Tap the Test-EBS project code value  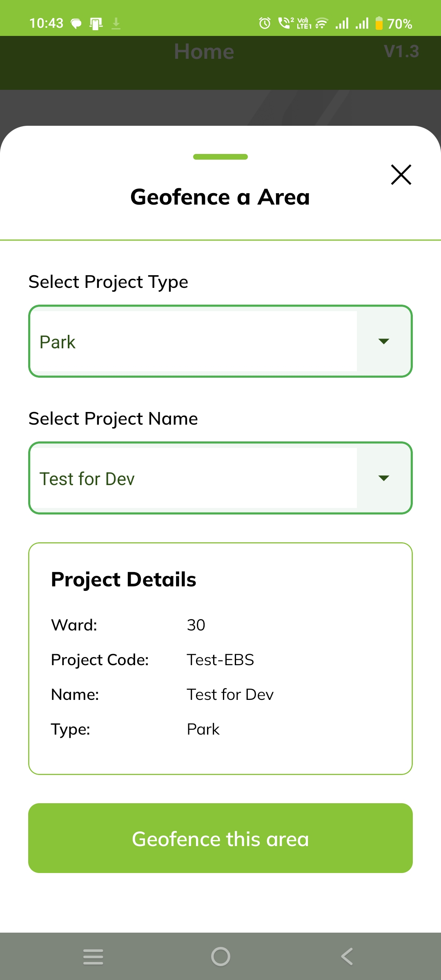[x=220, y=660]
